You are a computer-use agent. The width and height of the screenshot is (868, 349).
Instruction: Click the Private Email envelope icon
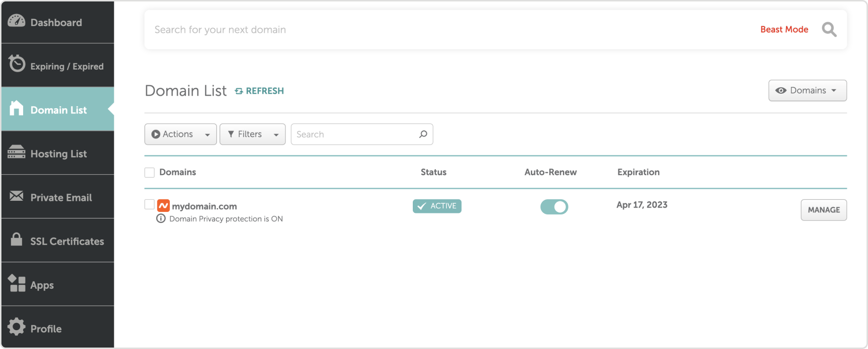tap(16, 195)
